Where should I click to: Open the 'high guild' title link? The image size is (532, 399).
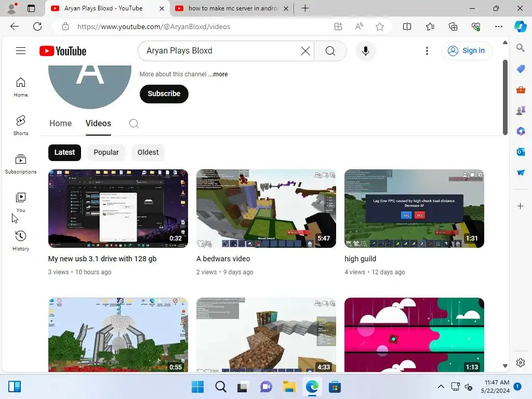point(361,259)
